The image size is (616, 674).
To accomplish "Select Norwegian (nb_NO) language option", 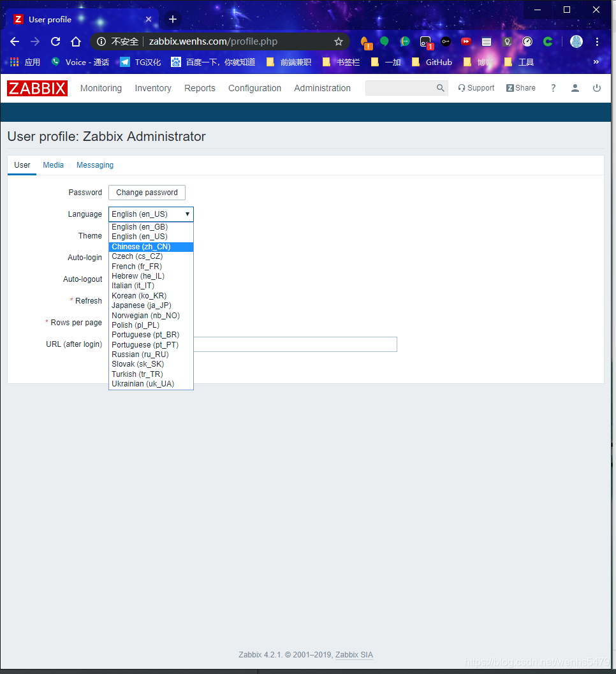I will [151, 316].
